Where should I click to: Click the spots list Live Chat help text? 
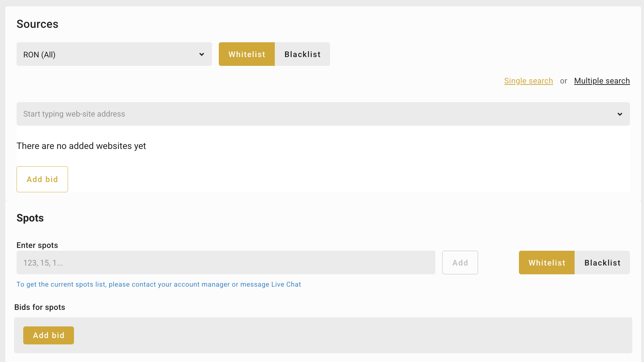(x=159, y=285)
